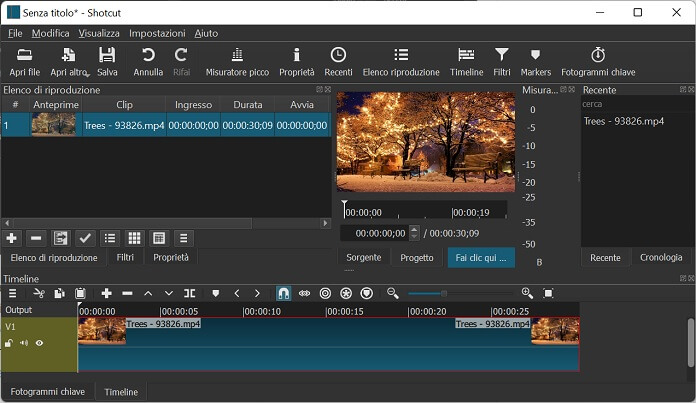Zoom in the timeline
This screenshot has height=403, width=696.
pos(527,293)
